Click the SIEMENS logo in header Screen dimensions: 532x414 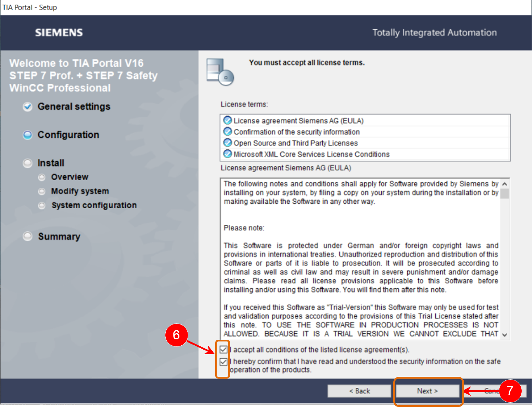click(x=59, y=33)
